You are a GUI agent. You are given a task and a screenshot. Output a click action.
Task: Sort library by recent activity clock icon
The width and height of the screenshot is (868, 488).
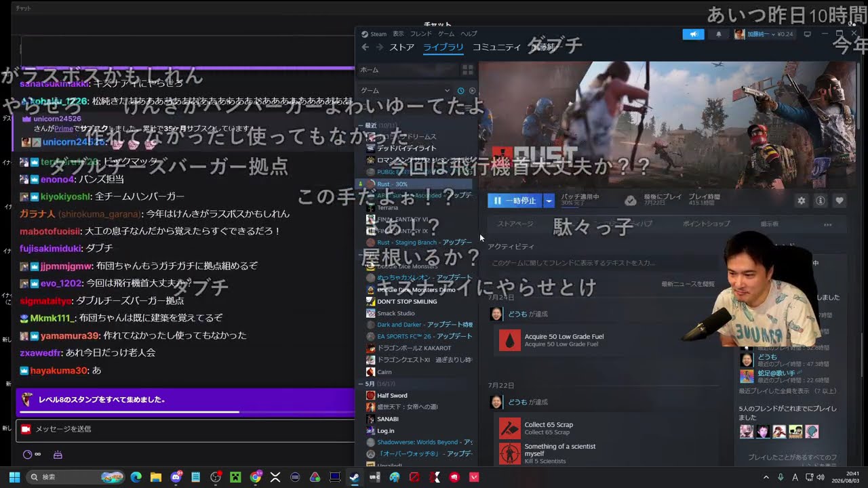(460, 91)
